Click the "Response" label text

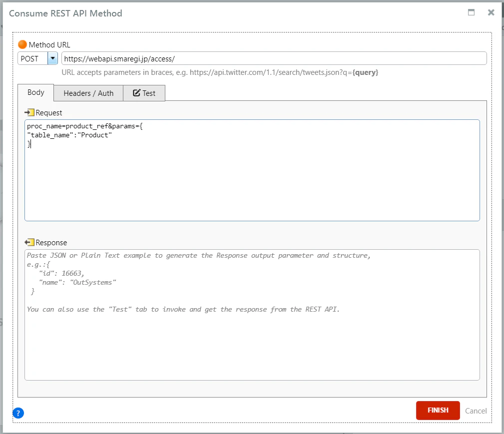point(51,243)
